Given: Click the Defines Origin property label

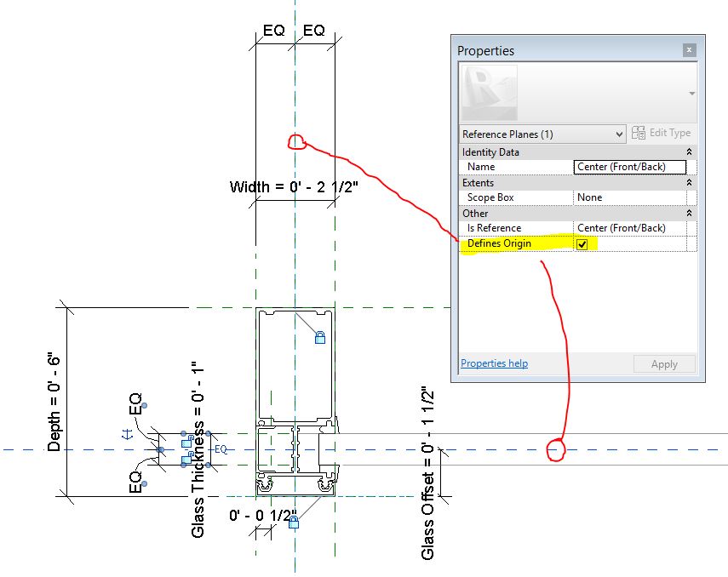Looking at the screenshot, I should click(x=499, y=243).
